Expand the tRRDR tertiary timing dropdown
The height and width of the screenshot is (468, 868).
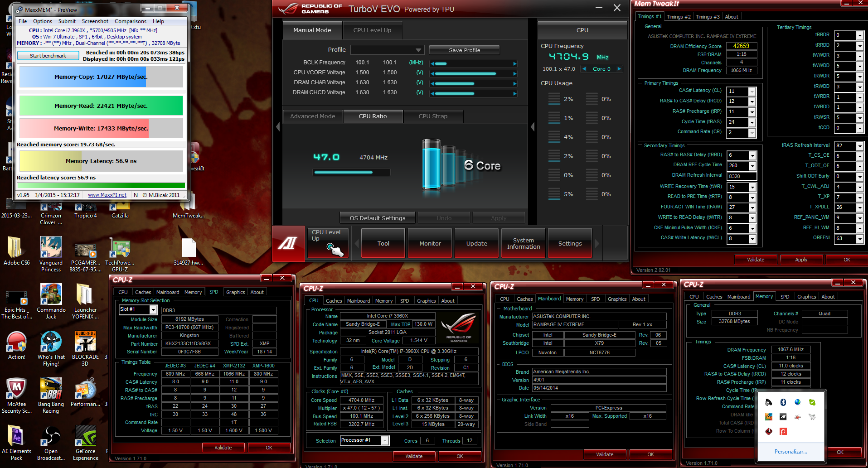(x=859, y=35)
